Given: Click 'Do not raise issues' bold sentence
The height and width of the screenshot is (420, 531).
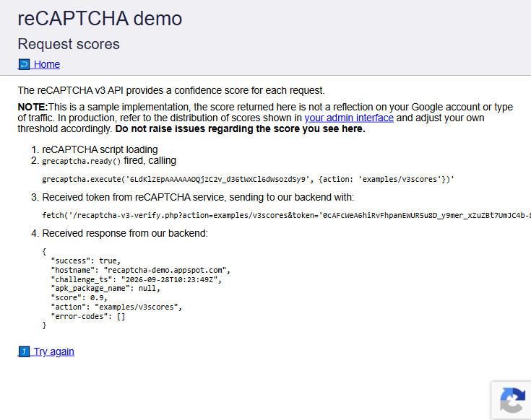Looking at the screenshot, I should (240, 129).
